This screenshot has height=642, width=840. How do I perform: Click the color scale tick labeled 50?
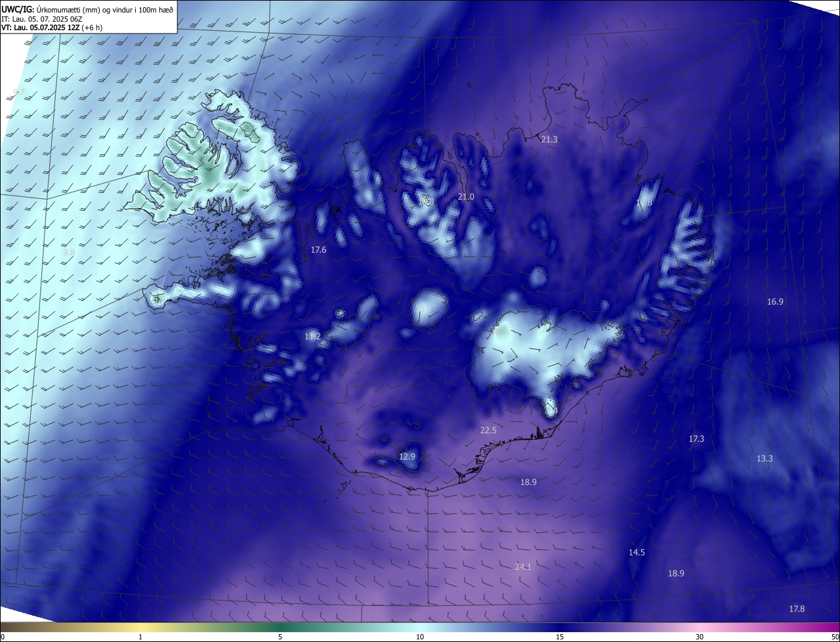click(835, 637)
